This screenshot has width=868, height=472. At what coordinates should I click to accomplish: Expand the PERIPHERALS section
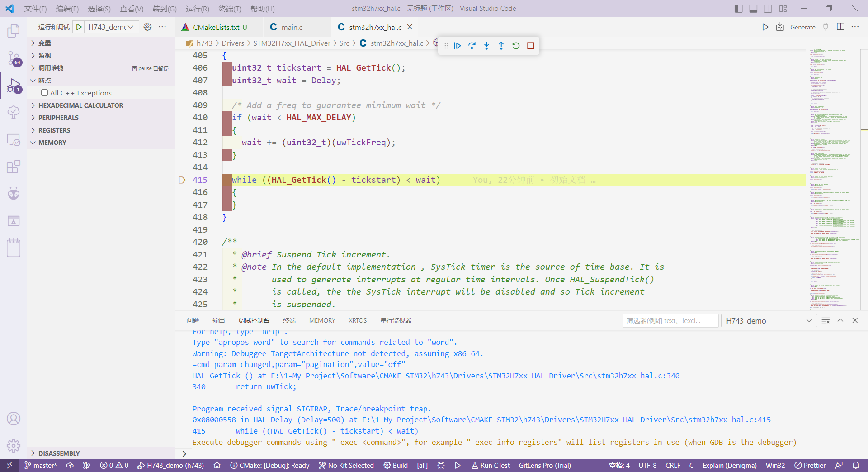click(x=58, y=118)
